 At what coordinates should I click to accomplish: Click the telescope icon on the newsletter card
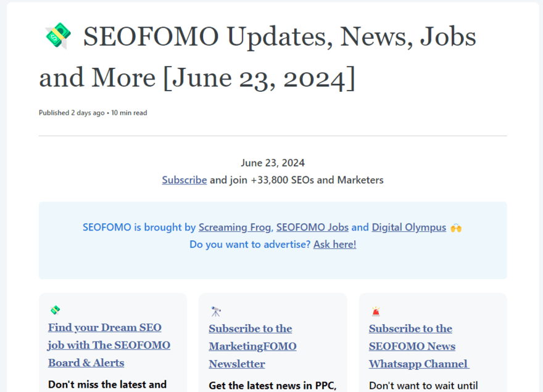tap(216, 311)
